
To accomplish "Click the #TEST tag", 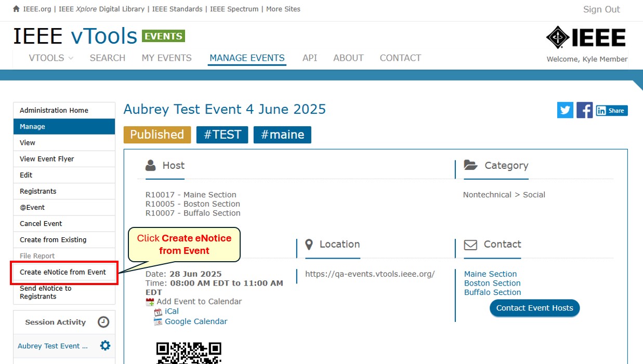I will click(x=222, y=135).
